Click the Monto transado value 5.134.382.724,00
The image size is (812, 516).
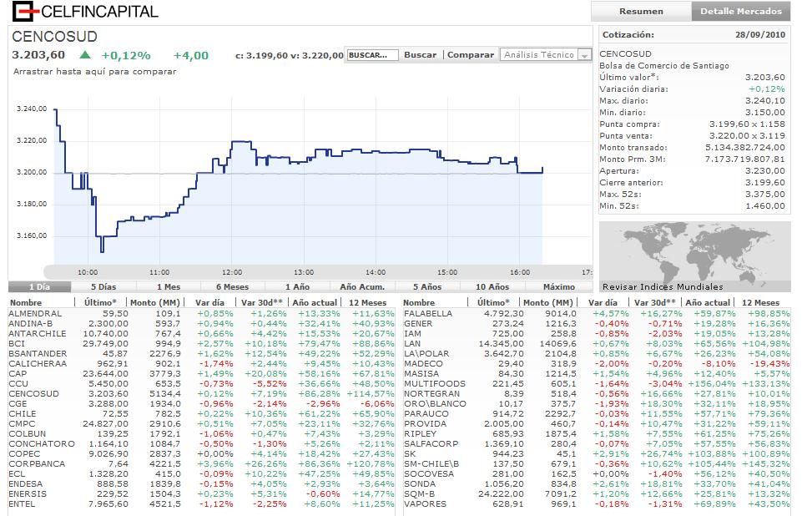click(744, 148)
